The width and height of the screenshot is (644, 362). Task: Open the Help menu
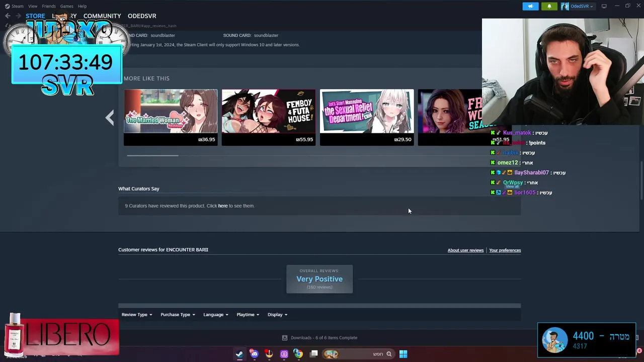(82, 6)
